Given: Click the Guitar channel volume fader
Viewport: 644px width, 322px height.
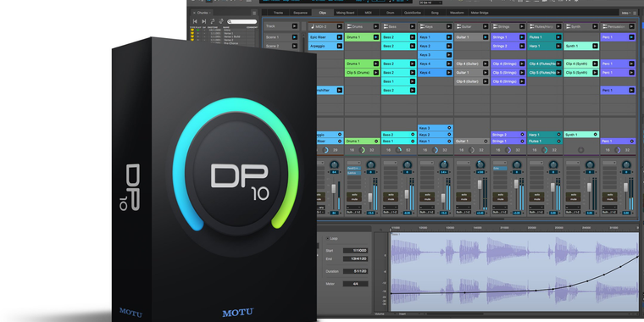Looking at the screenshot, I should 480,185.
